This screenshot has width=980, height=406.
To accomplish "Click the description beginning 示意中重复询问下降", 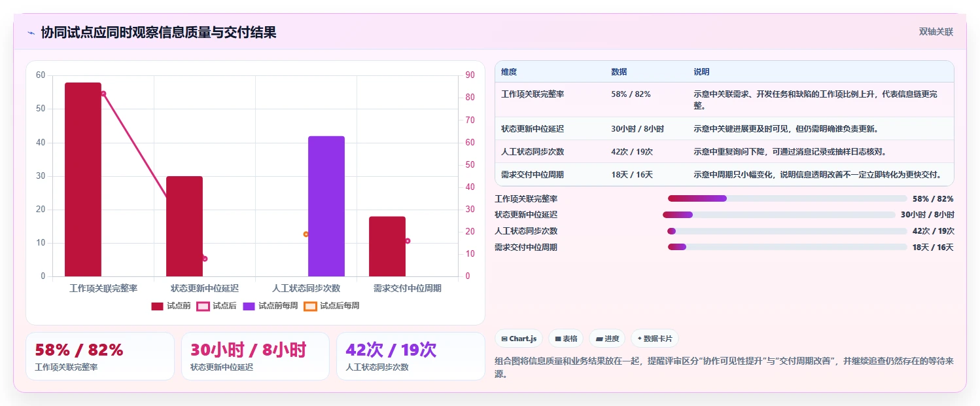I will (790, 152).
